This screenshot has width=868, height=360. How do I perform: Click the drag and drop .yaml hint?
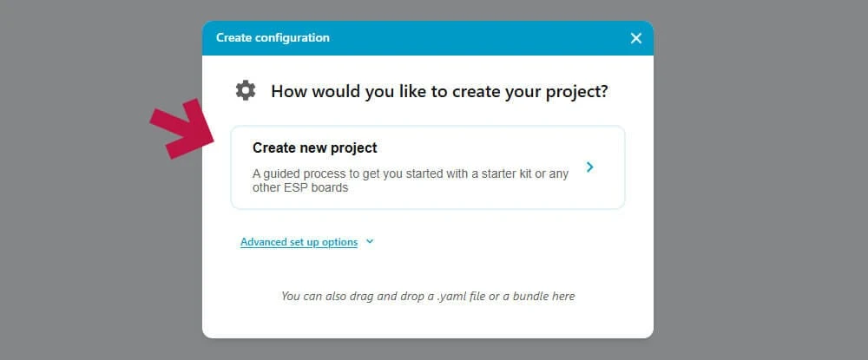tap(428, 296)
